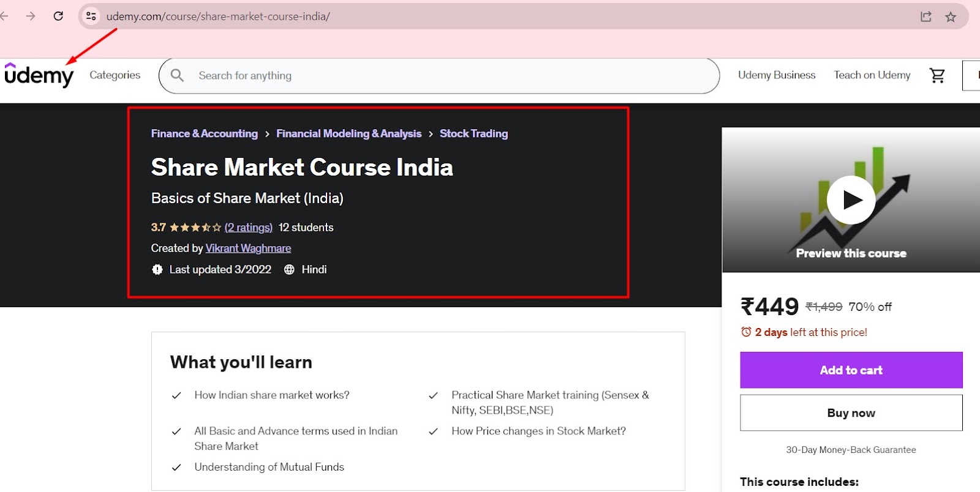
Task: Click the 12 students text
Action: (x=306, y=227)
